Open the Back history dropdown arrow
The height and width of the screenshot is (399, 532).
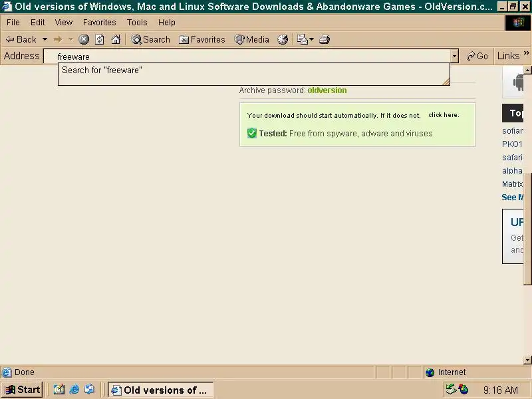pos(45,39)
